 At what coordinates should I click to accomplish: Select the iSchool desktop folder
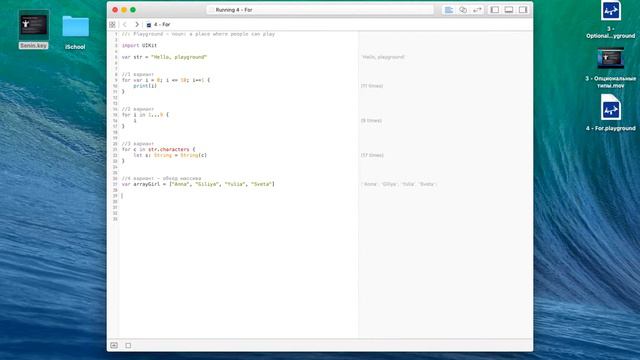pyautogui.click(x=75, y=33)
